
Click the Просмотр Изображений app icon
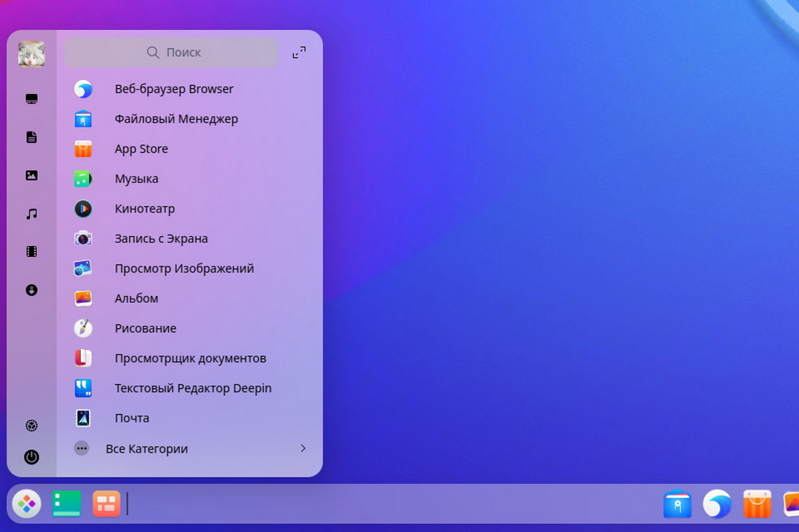coord(83,269)
